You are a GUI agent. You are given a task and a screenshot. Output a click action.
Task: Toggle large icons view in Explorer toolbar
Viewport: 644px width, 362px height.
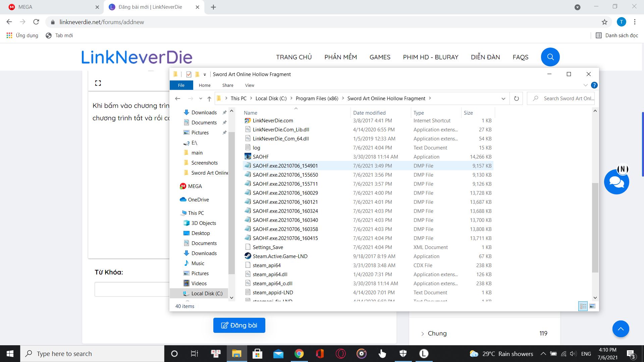(x=593, y=306)
